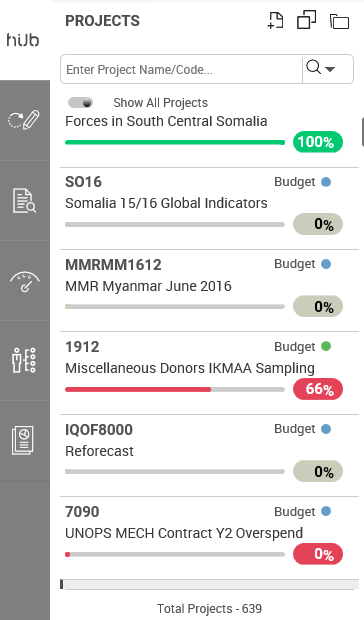The height and width of the screenshot is (620, 364).
Task: Open project IQOF8000 Reforecast
Action: click(x=209, y=456)
